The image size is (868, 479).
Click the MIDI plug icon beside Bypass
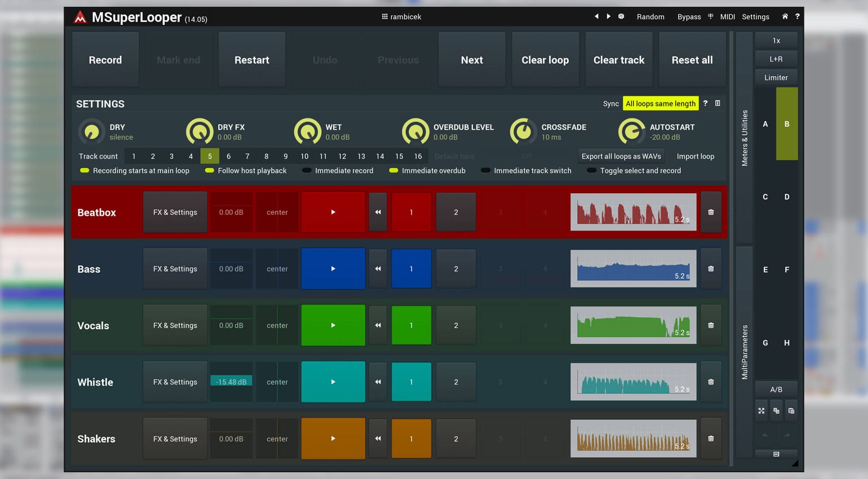point(711,16)
